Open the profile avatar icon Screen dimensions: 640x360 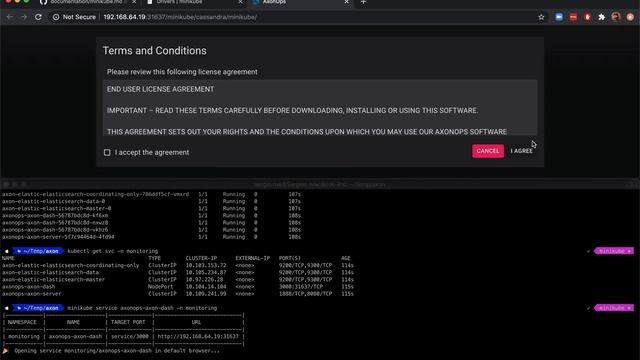coord(616,17)
